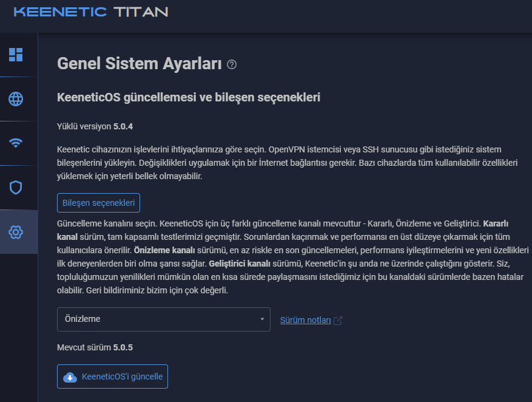Click the Keenetic Titan logo
Image resolution: width=532 pixels, height=402 pixels.
(91, 12)
